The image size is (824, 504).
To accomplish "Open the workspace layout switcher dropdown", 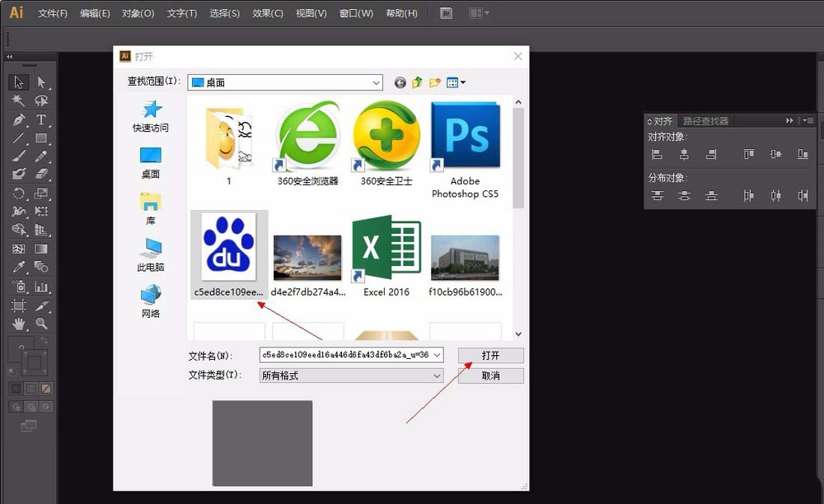I will click(x=479, y=13).
